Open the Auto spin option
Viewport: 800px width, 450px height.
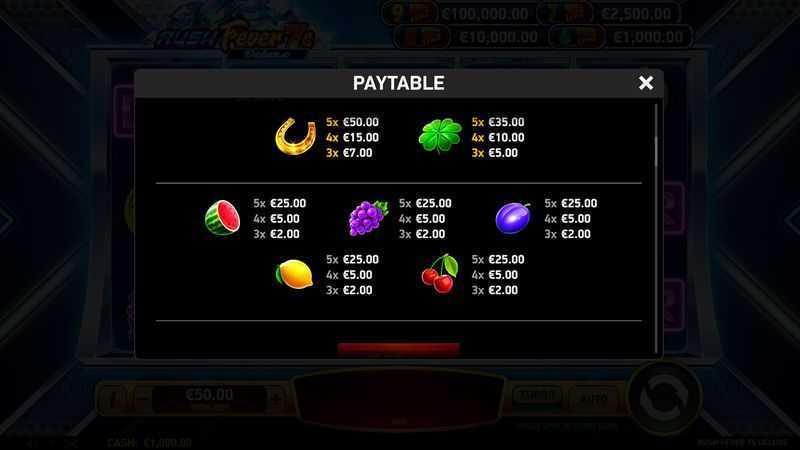tap(594, 398)
